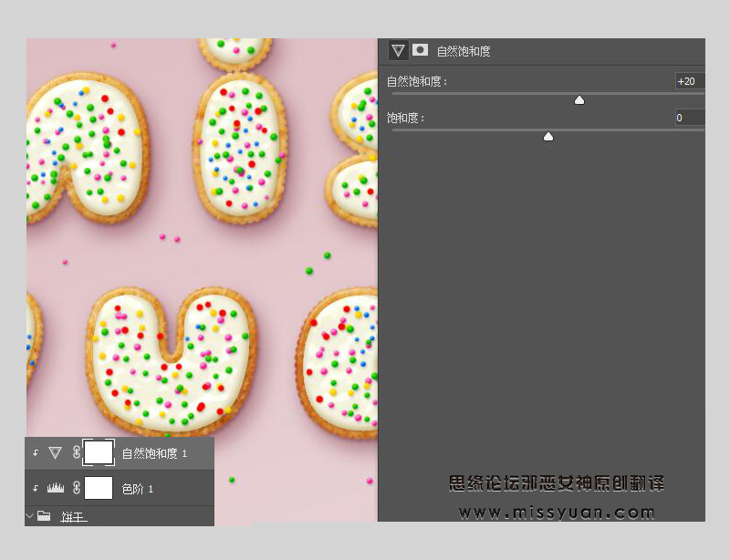This screenshot has width=730, height=560.
Task: Click the folder icon of the 饼干 group
Action: pyautogui.click(x=44, y=515)
